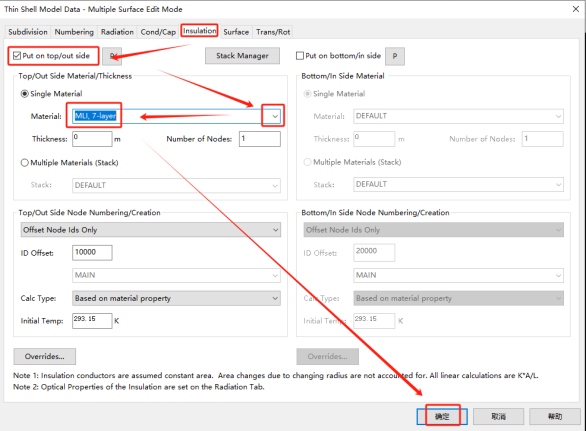The image size is (586, 431).
Task: Open the Offset Node Ids Only dropdown
Action: [x=151, y=230]
